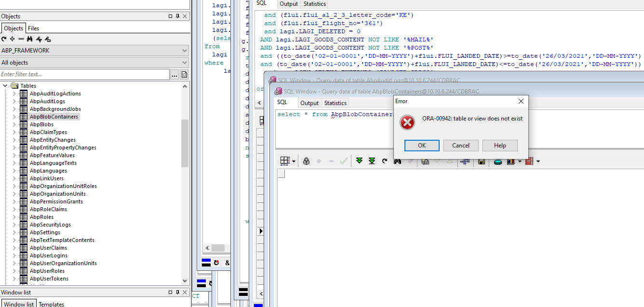This screenshot has width=644, height=307.
Task: Toggle the pin on the Objects panel header
Action: click(177, 16)
